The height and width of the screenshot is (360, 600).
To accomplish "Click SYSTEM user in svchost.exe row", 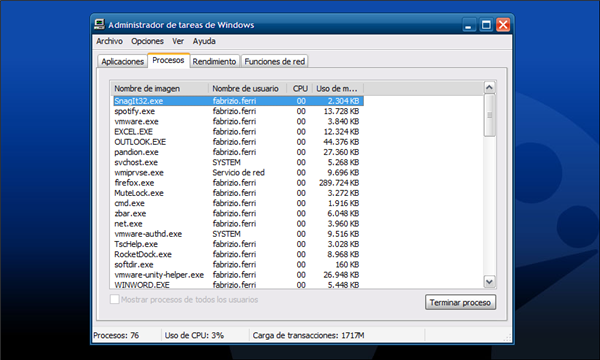I will [x=227, y=162].
